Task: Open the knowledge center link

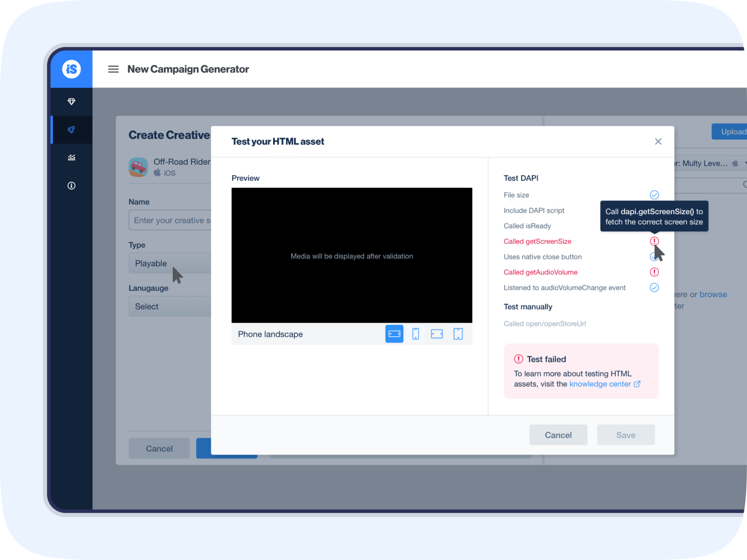Action: (x=605, y=384)
